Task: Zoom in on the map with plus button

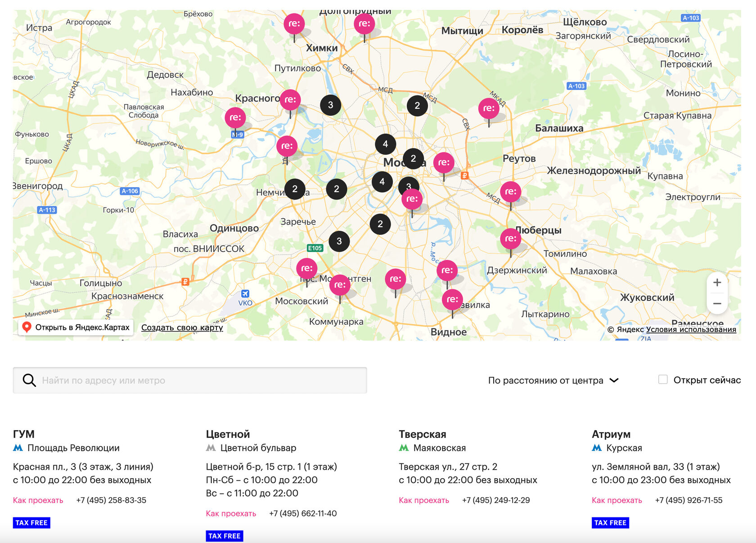Action: click(x=717, y=283)
